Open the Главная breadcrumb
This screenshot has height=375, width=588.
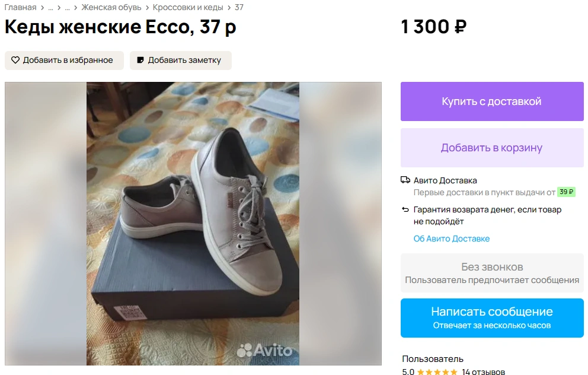pos(21,8)
